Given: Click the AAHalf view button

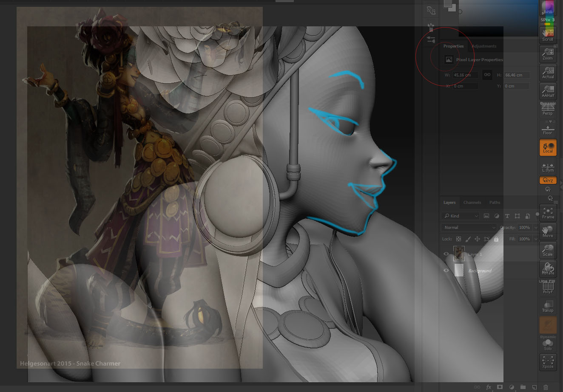Looking at the screenshot, I should [x=548, y=90].
